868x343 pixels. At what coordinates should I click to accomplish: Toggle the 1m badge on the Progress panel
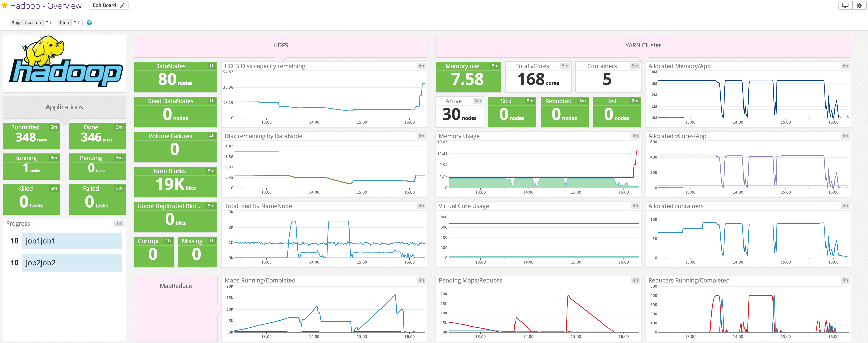pos(120,223)
